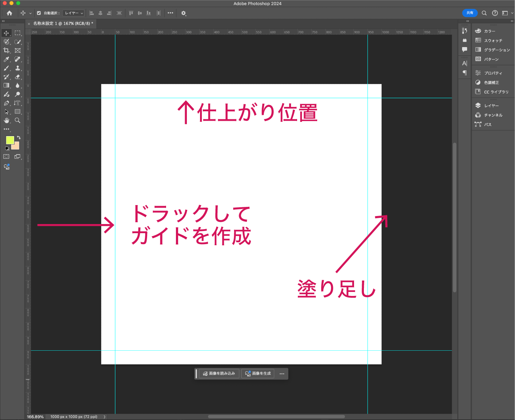515x420 pixels.
Task: Click the 共有 share button
Action: point(470,13)
